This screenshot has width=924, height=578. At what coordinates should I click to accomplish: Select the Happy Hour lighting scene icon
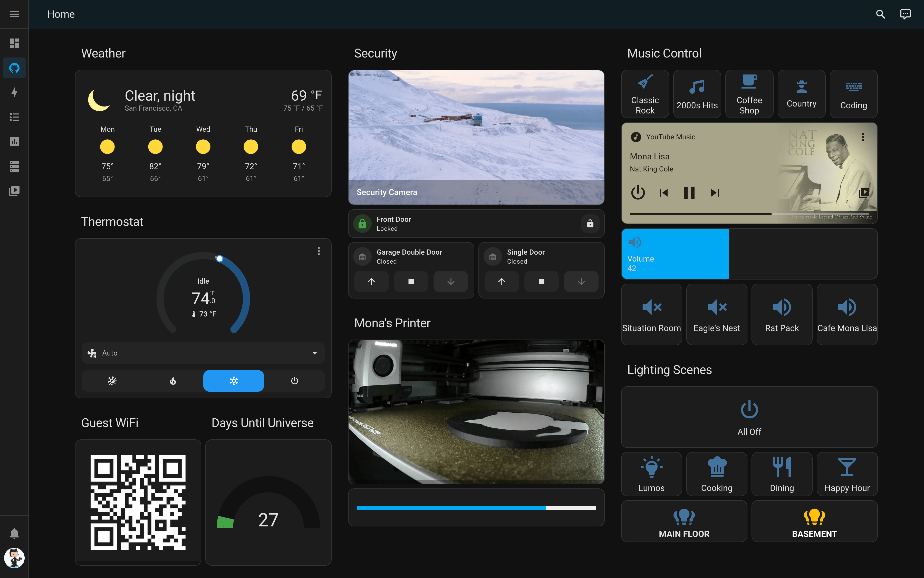(847, 466)
